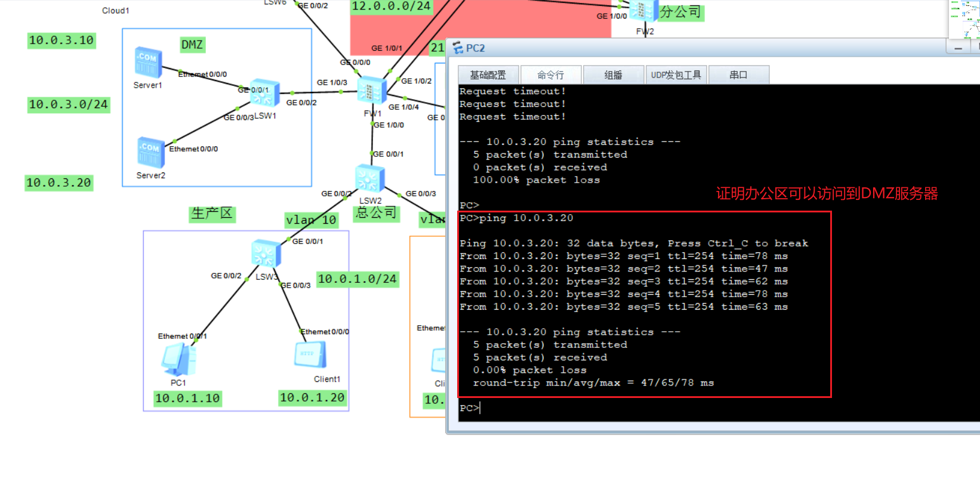Click the LSW2 switch icon
Viewport: 980px width, 503px height.
point(369,179)
